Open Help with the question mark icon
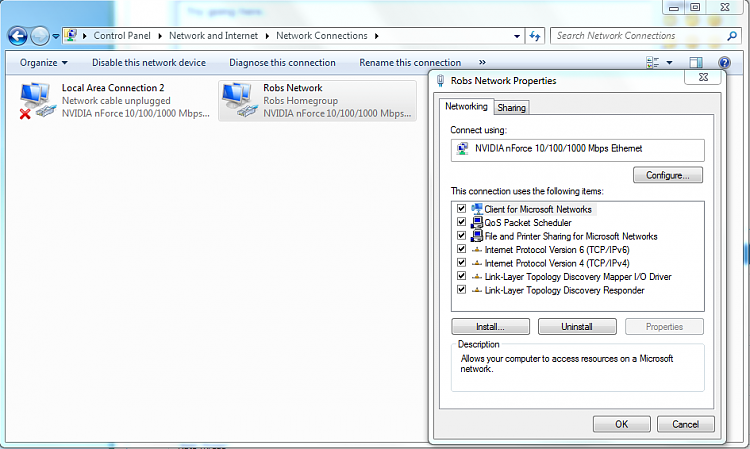The image size is (750, 449). pos(724,63)
